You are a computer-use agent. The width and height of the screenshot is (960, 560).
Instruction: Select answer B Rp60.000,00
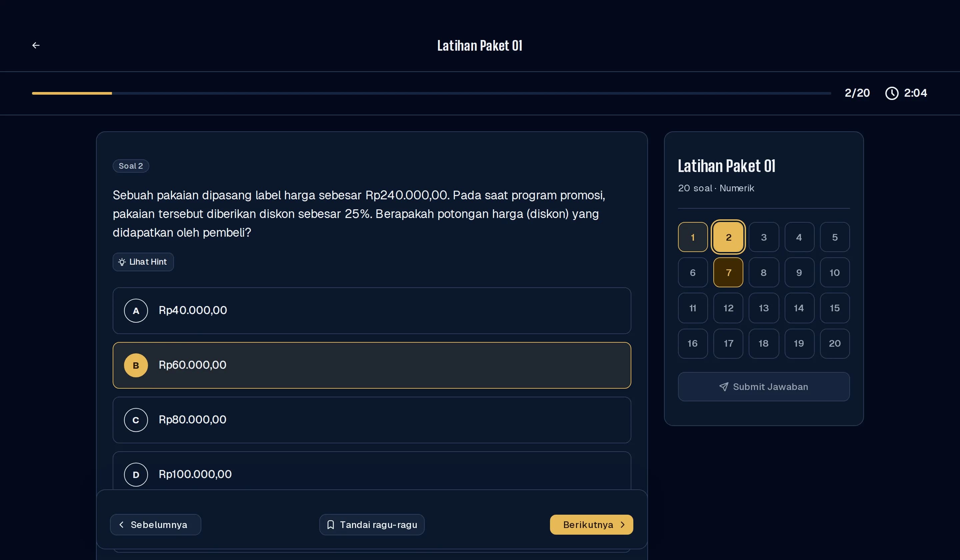[x=372, y=365]
